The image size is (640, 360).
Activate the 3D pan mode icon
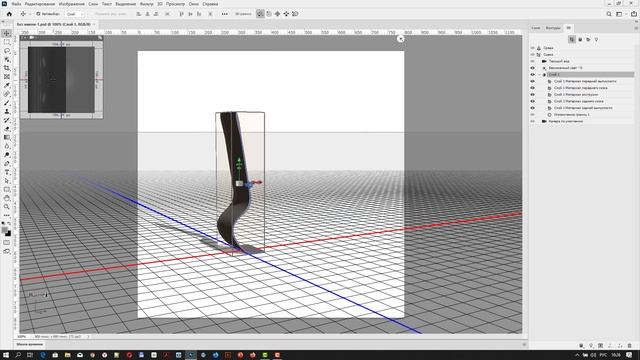tap(278, 14)
